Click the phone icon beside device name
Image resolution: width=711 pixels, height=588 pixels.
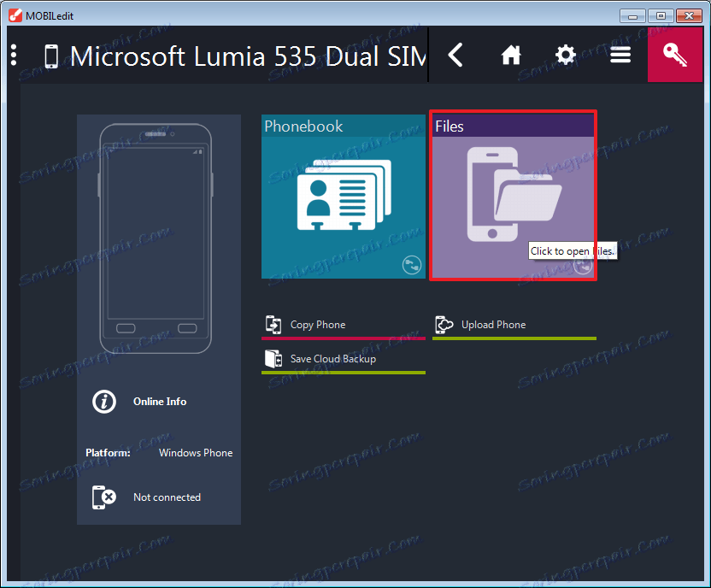51,56
